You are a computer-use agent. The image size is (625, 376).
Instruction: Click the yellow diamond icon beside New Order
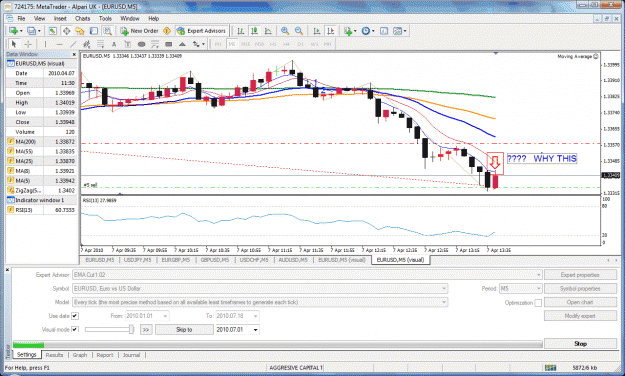click(x=167, y=31)
